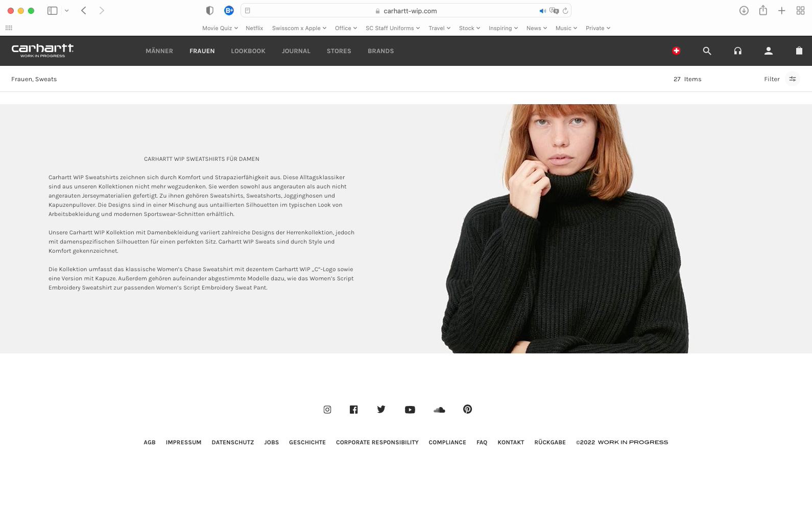
Task: Open the share sheet
Action: pyautogui.click(x=763, y=11)
